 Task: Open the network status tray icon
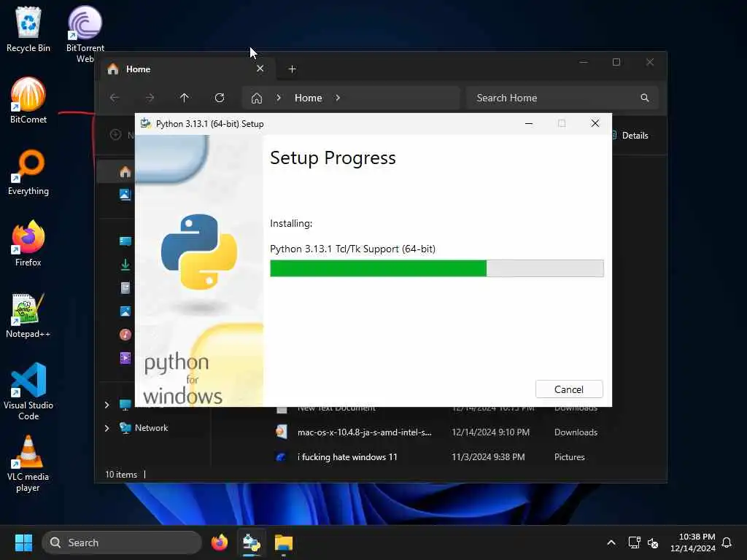point(634,542)
